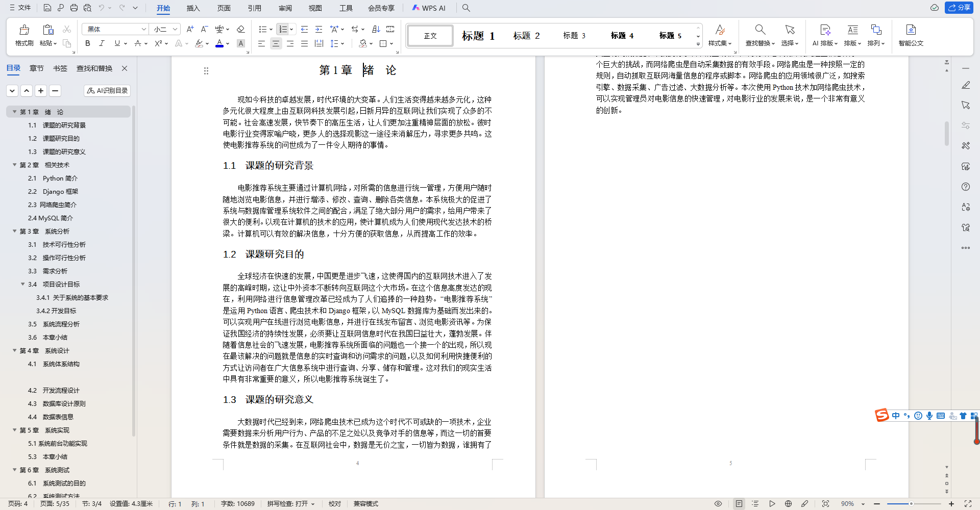Click the Undo arrow icon

pos(102,8)
